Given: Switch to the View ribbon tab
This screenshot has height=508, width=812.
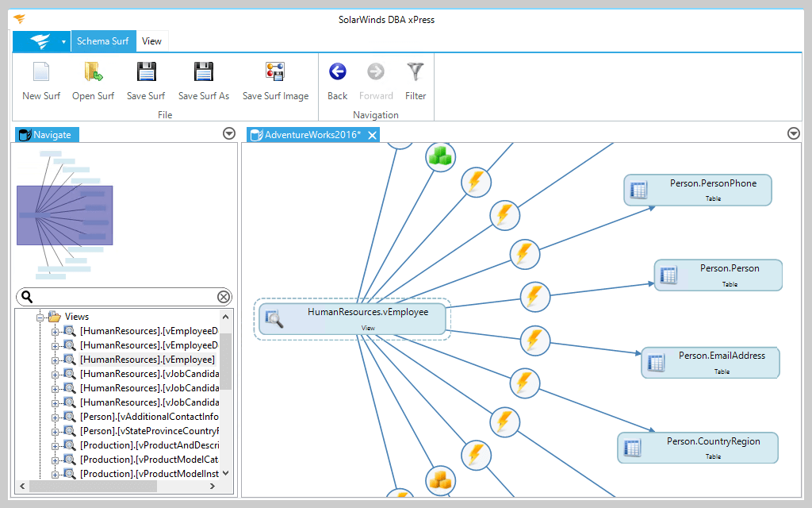Looking at the screenshot, I should tap(151, 40).
